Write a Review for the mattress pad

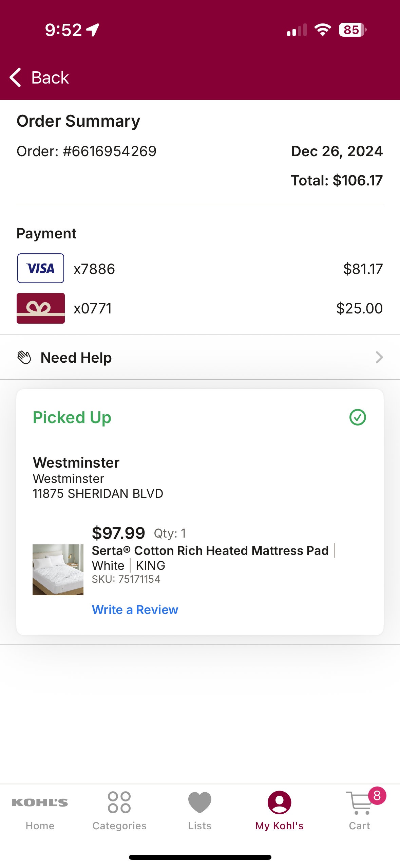[x=135, y=610]
